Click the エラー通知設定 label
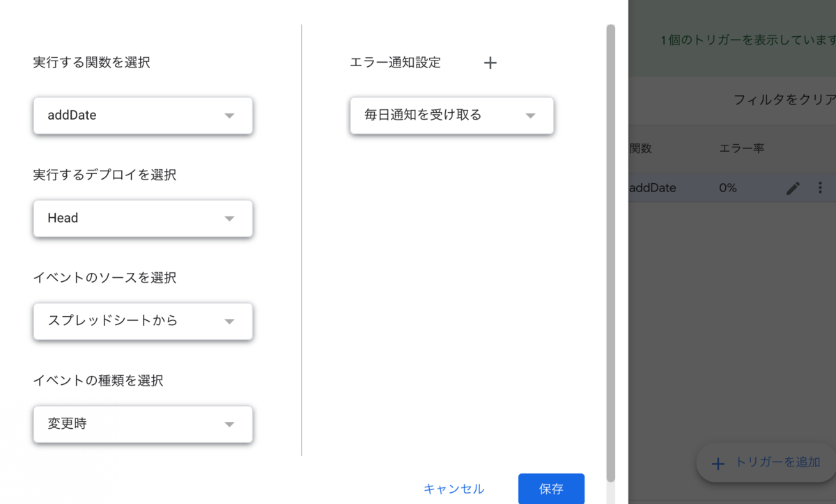This screenshot has height=504, width=836. click(395, 63)
